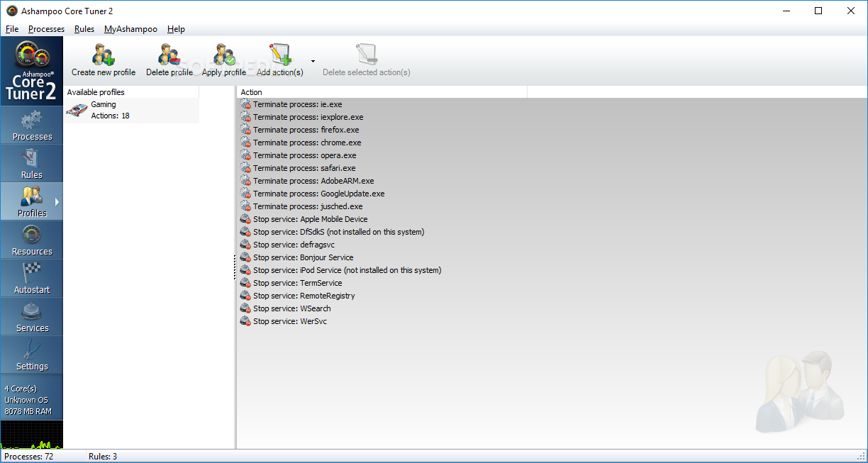Click the gear icon beside chrome.exe
This screenshot has width=868, height=463.
click(x=245, y=143)
